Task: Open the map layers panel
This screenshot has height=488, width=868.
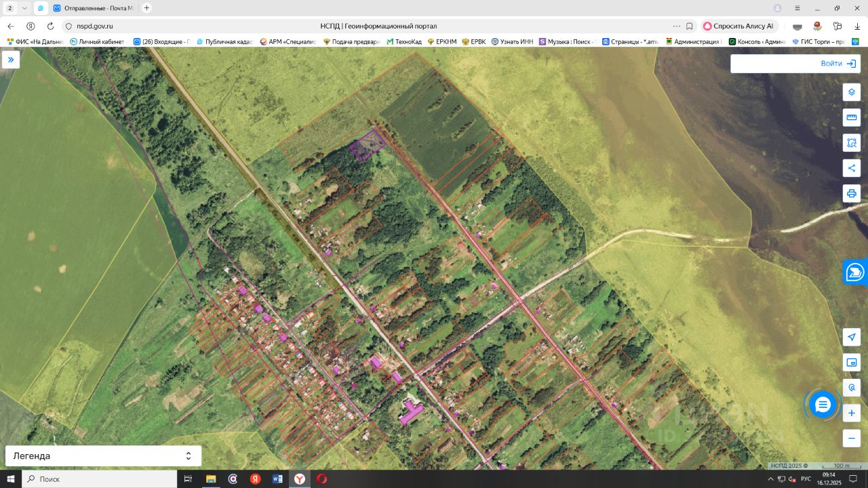Action: click(851, 92)
